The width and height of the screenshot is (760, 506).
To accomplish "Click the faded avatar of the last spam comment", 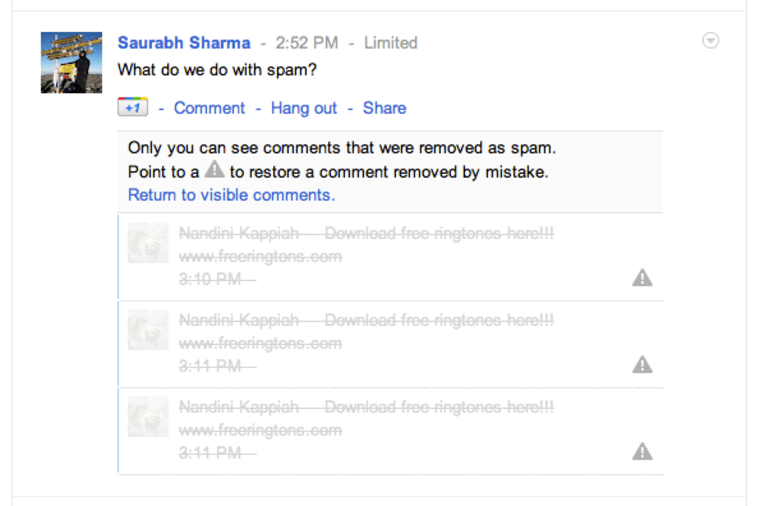I will point(148,417).
